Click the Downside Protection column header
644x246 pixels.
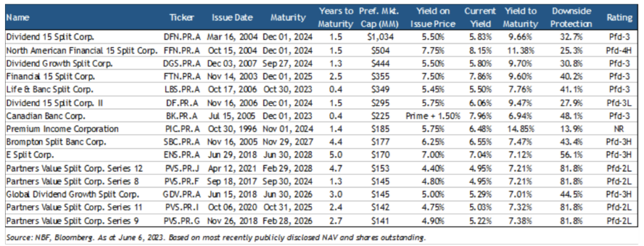point(571,18)
